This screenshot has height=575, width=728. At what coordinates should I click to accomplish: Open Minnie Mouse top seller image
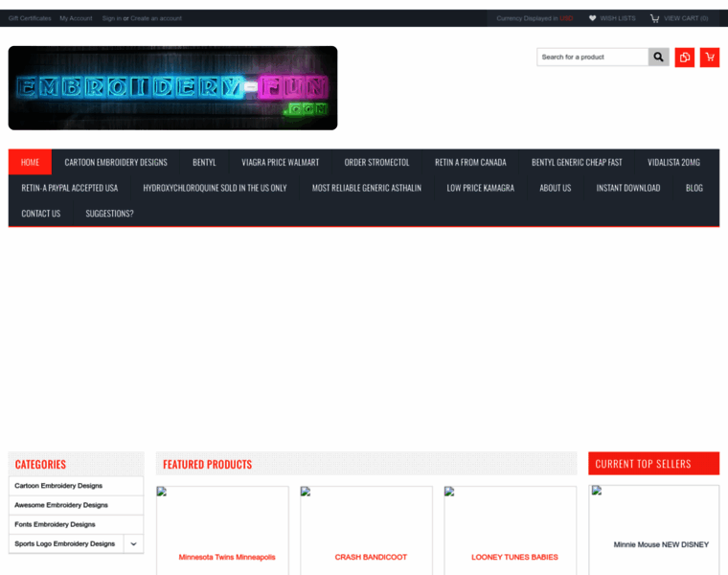(x=597, y=491)
